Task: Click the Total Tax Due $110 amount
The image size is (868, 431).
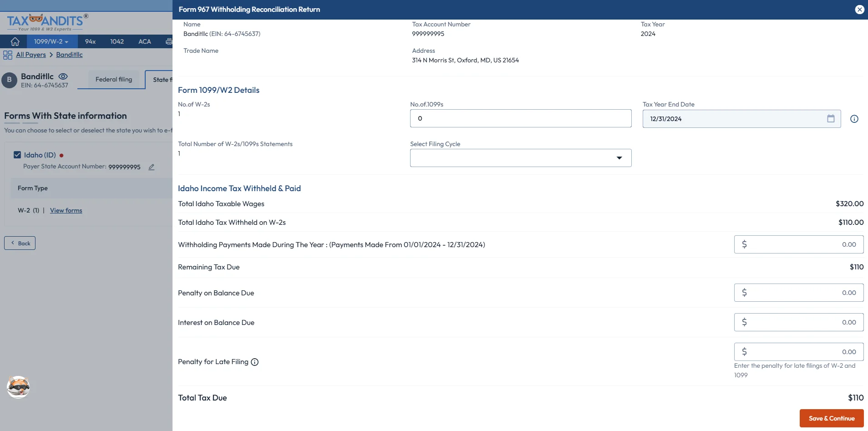Action: [x=856, y=398]
